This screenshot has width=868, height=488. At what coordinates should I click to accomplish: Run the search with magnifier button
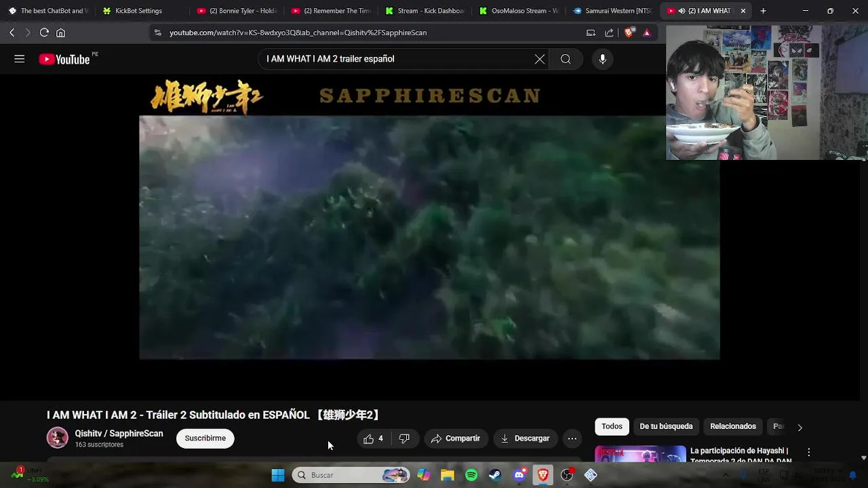pyautogui.click(x=566, y=59)
